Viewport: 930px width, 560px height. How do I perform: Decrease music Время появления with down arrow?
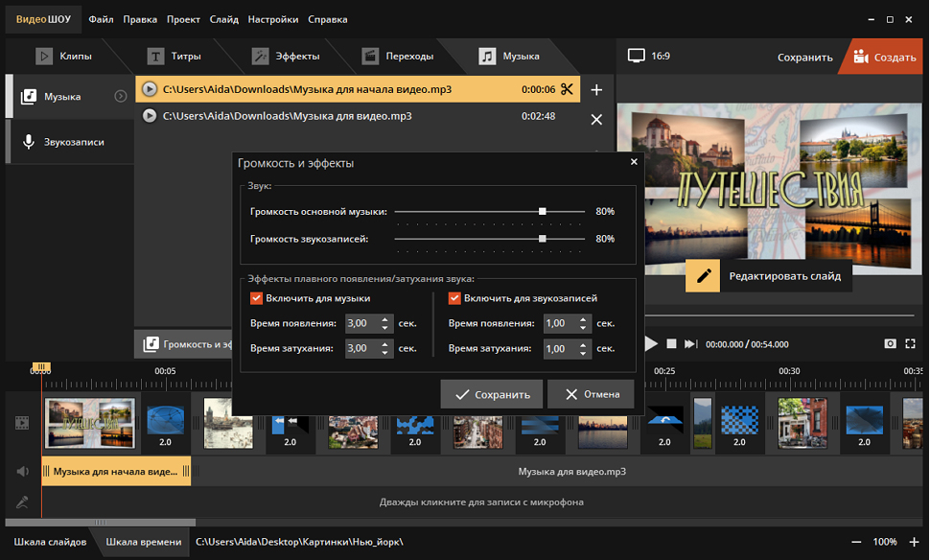pos(384,327)
